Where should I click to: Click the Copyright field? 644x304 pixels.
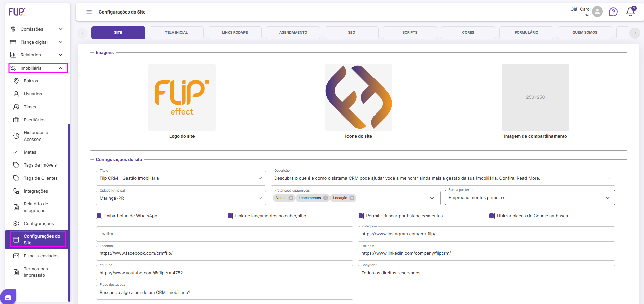[486, 273]
